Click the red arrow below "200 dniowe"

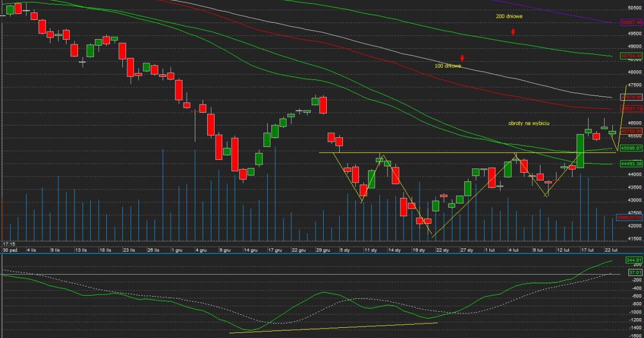coord(513,32)
